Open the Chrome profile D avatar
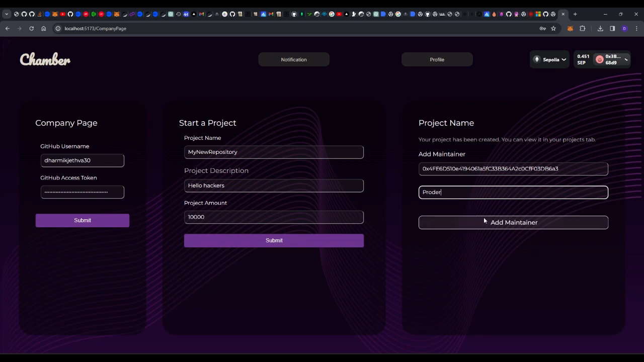This screenshot has height=362, width=644. coord(624,29)
